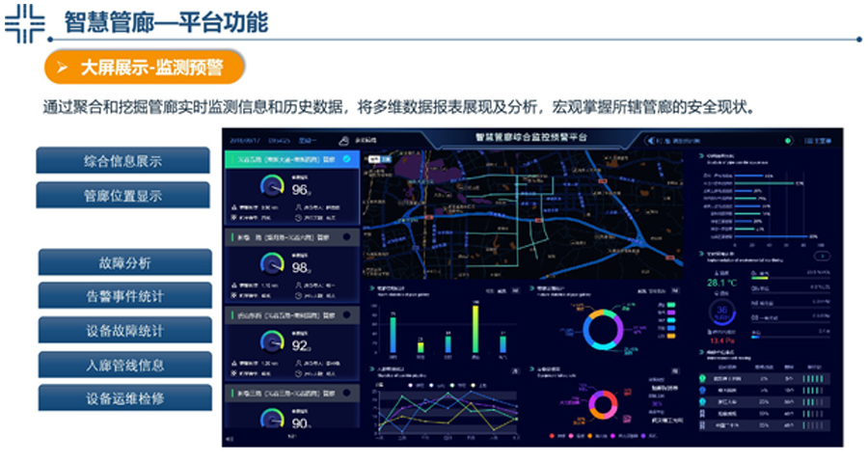This screenshot has height=463, width=868.
Task: Open the 故障分析 tab
Action: (124, 262)
